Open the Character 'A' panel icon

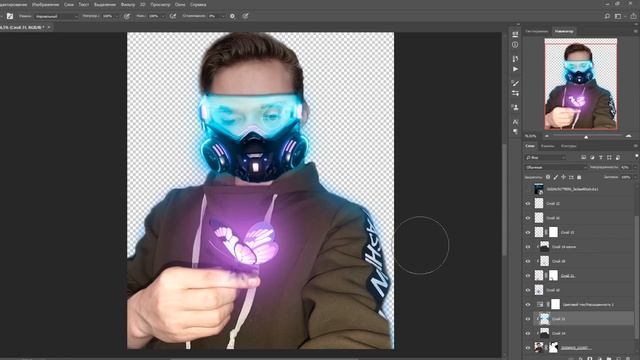[515, 122]
